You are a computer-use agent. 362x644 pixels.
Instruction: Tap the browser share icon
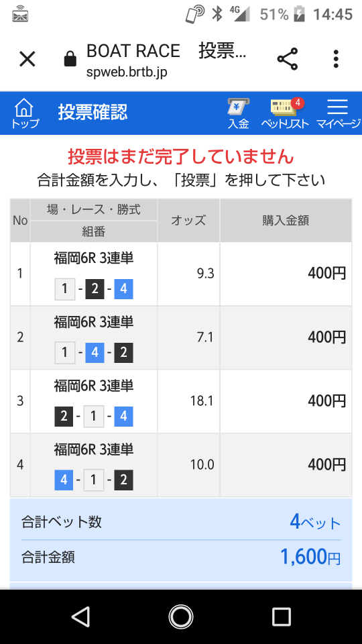point(288,59)
